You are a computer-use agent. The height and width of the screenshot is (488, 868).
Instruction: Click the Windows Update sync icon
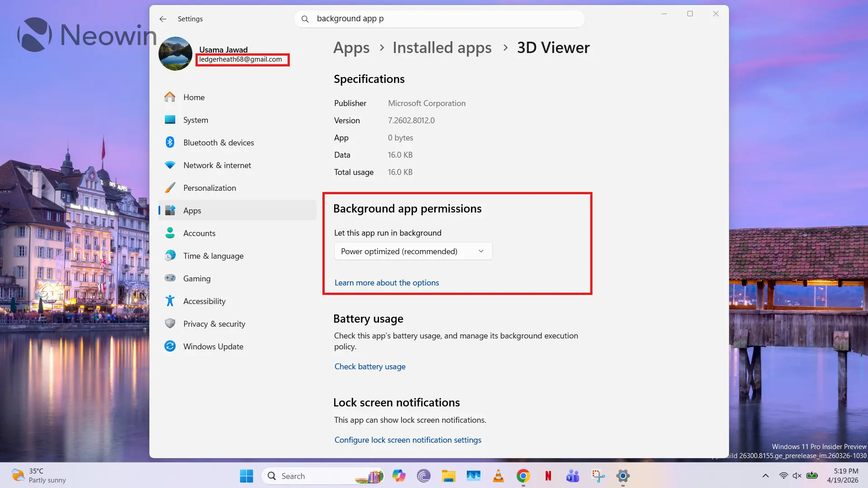pyautogui.click(x=170, y=347)
